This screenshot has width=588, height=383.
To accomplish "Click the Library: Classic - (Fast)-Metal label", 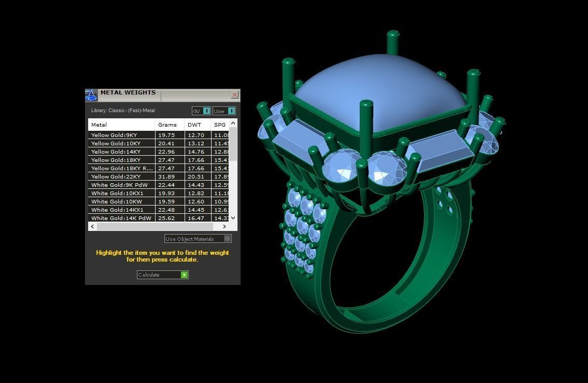I will click(123, 111).
